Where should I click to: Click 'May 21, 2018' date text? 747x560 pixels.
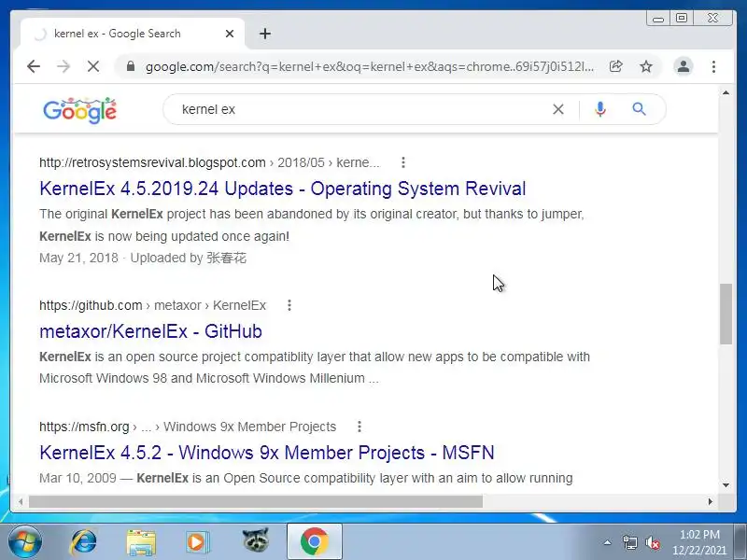(78, 259)
